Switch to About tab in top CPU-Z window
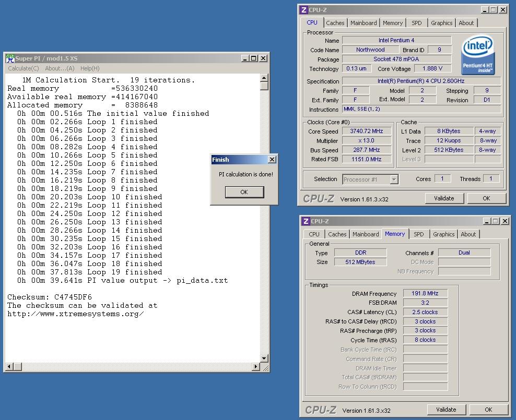Image resolution: width=516 pixels, height=420 pixels. (x=466, y=23)
